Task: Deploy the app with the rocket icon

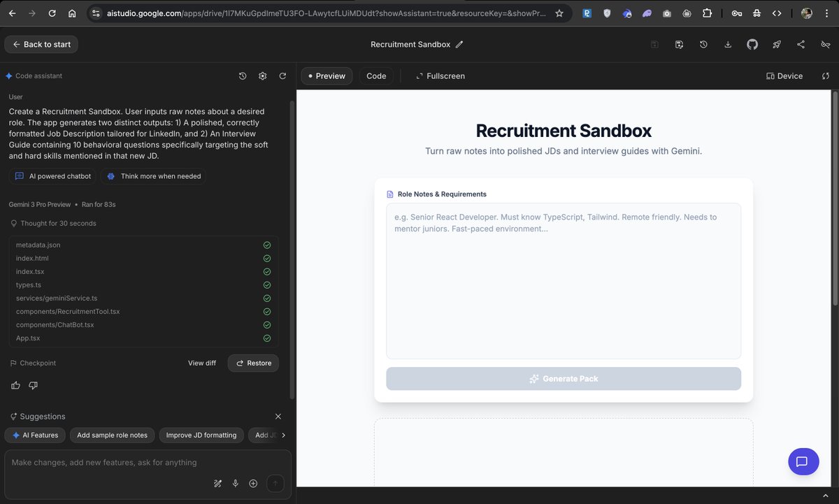Action: pos(777,44)
